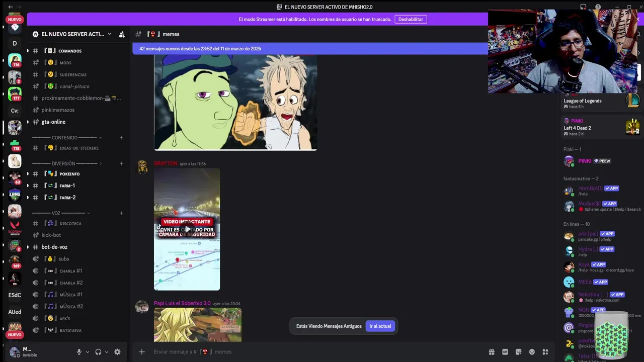Open the Mudae bot member entry
This screenshot has height=362, width=644.
pos(601,206)
